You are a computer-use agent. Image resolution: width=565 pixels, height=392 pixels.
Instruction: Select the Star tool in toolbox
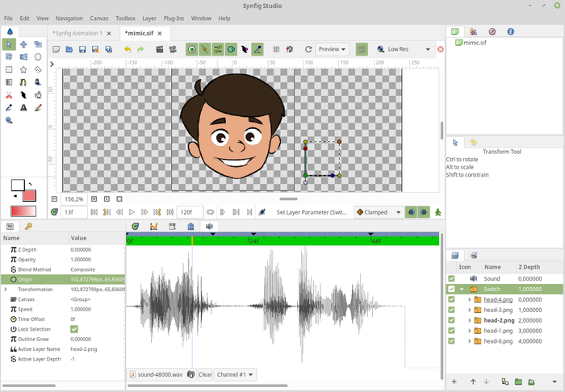(x=23, y=69)
